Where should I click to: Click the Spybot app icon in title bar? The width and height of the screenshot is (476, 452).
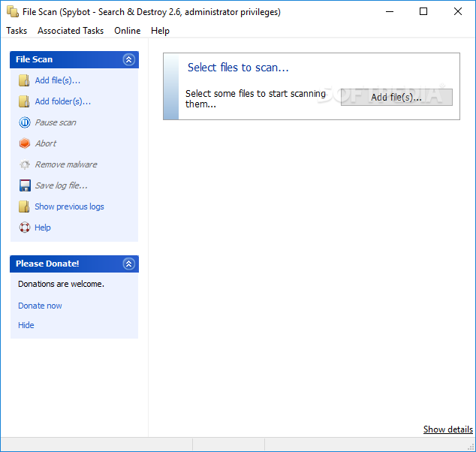coord(13,11)
